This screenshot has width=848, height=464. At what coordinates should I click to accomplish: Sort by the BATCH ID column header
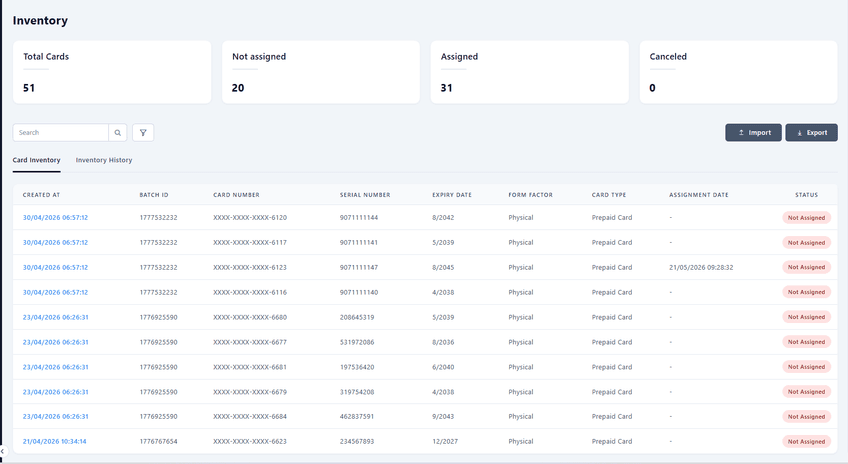(x=154, y=195)
